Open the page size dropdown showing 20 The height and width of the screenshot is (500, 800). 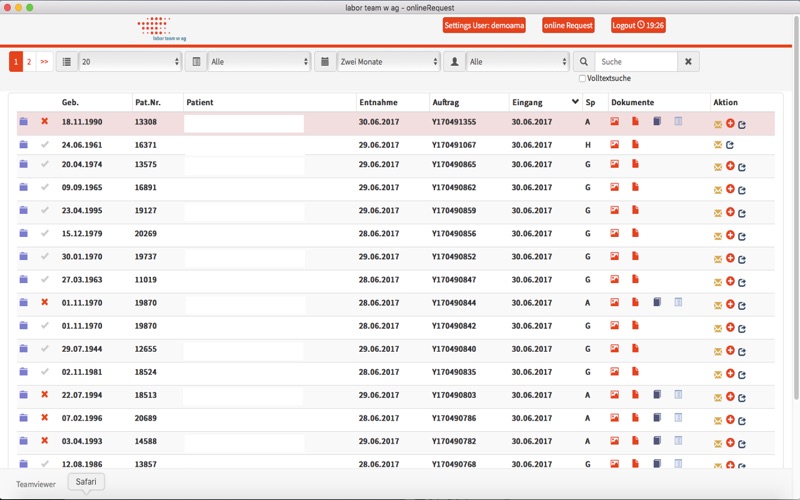tap(130, 62)
